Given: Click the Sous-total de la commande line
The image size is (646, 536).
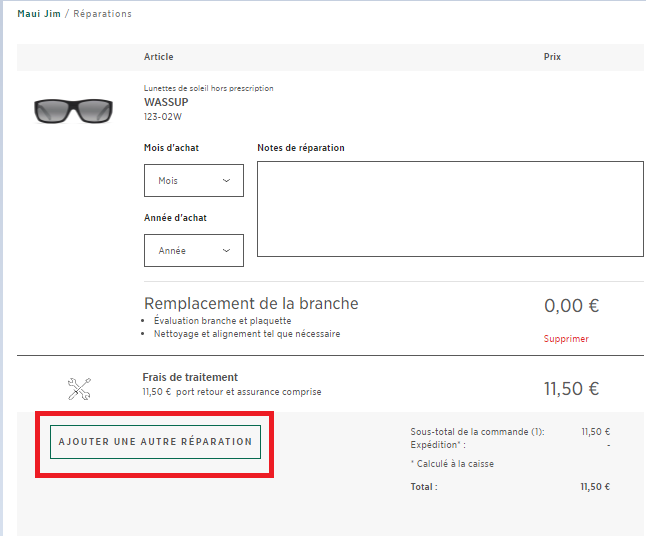Looking at the screenshot, I should click(x=477, y=432).
